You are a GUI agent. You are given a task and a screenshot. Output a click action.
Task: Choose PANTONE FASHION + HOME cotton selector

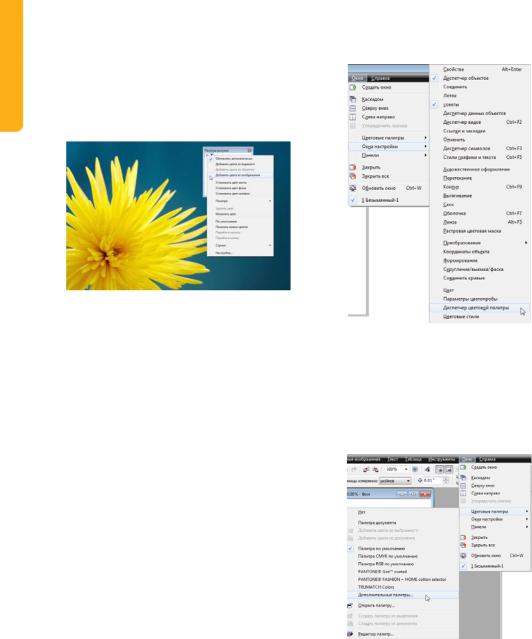403,580
